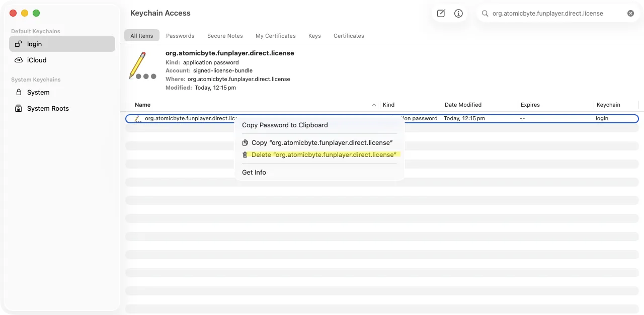Click the unlocked padlock icon beside login
The width and height of the screenshot is (644, 315).
(19, 44)
